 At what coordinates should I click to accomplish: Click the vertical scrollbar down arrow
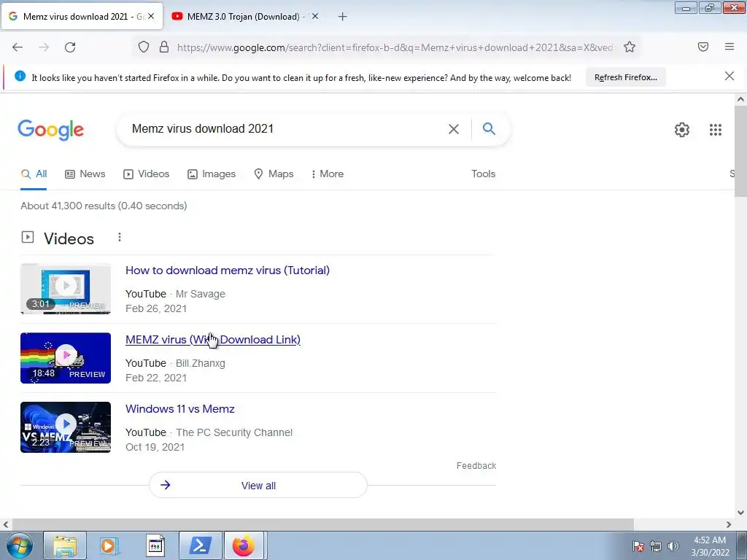(740, 513)
